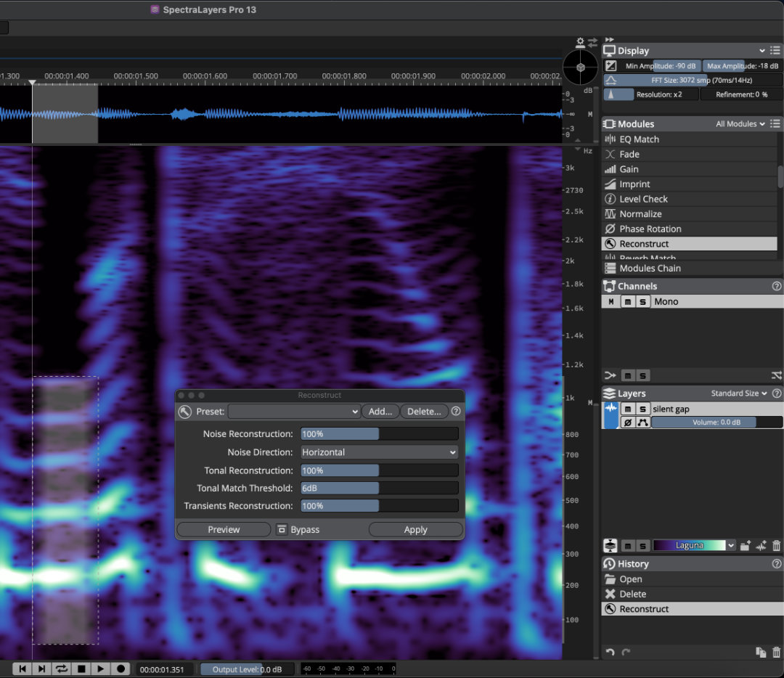This screenshot has height=678, width=784.
Task: Toggle loop playback in the transport bar
Action: 62,669
